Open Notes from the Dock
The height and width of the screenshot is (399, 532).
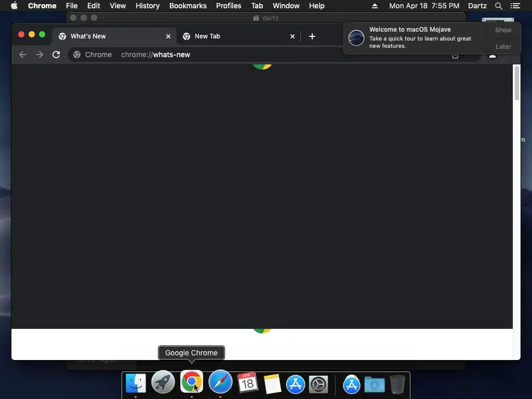pyautogui.click(x=272, y=384)
